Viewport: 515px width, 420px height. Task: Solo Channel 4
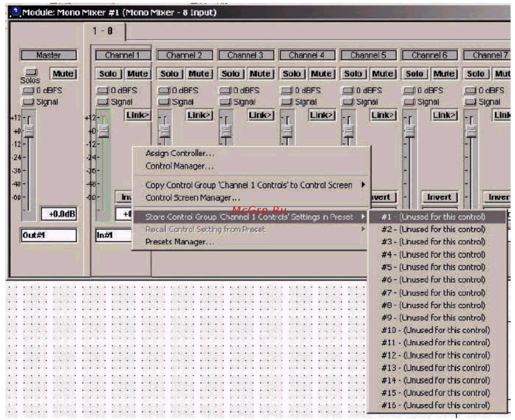pyautogui.click(x=292, y=74)
